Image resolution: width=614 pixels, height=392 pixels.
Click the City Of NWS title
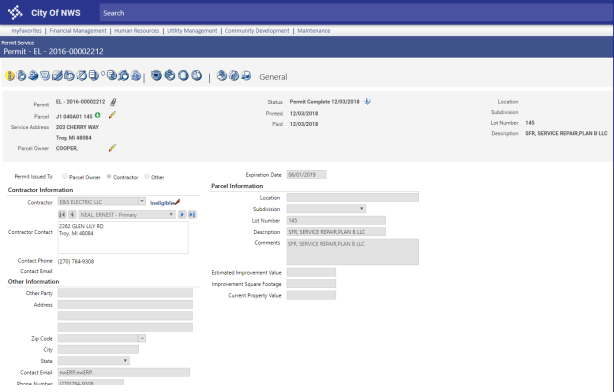point(56,13)
